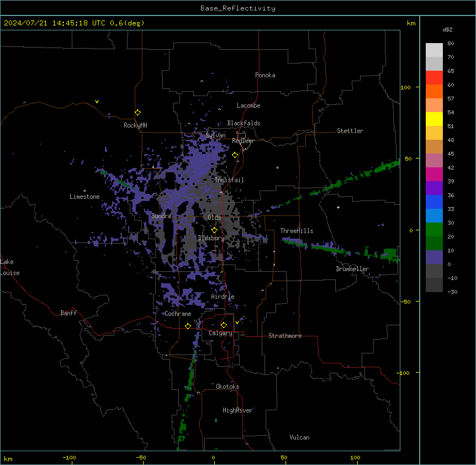Click the yellow V marker east of Calgary
The width and height of the screenshot is (476, 465).
[237, 322]
